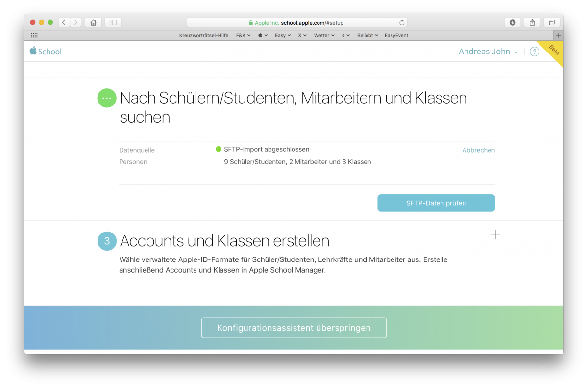588x389 pixels.
Task: Click the step 3 circle icon
Action: [x=107, y=241]
